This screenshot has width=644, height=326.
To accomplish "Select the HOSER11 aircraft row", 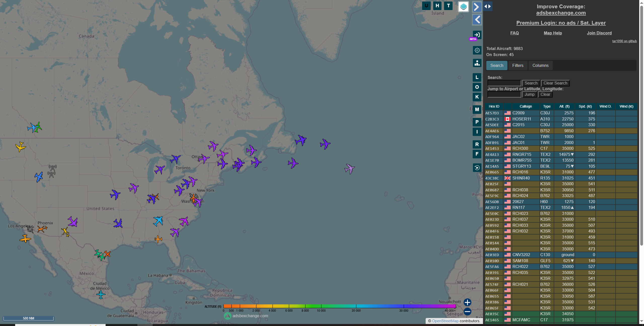I will click(561, 119).
